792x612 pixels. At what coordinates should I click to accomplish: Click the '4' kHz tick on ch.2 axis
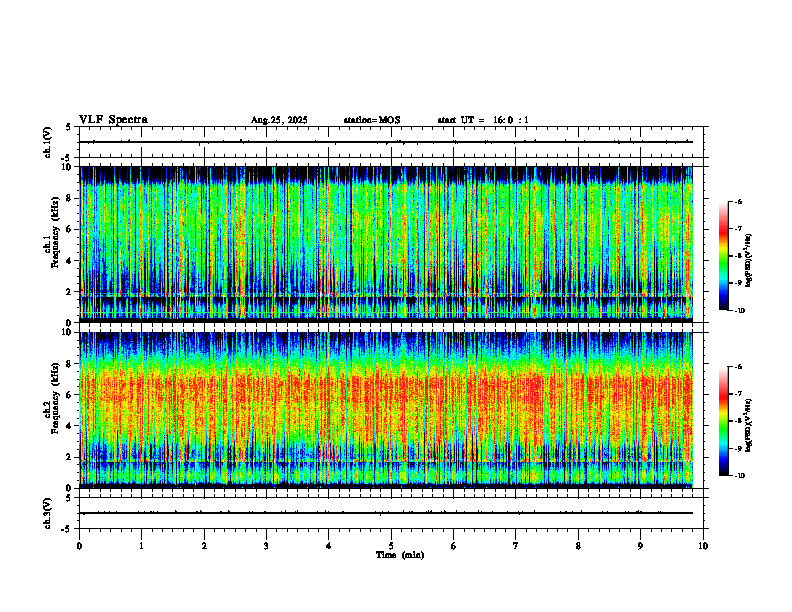(70, 426)
